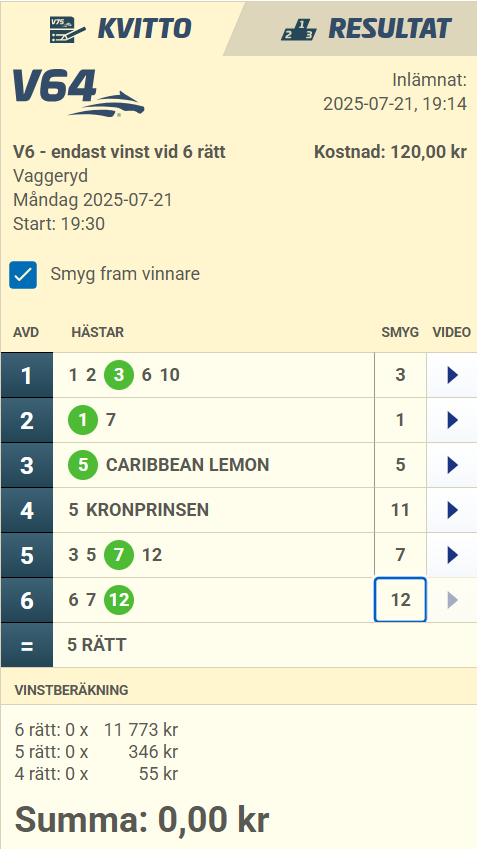This screenshot has width=477, height=849.
Task: Play video for race 2
Action: [453, 420]
